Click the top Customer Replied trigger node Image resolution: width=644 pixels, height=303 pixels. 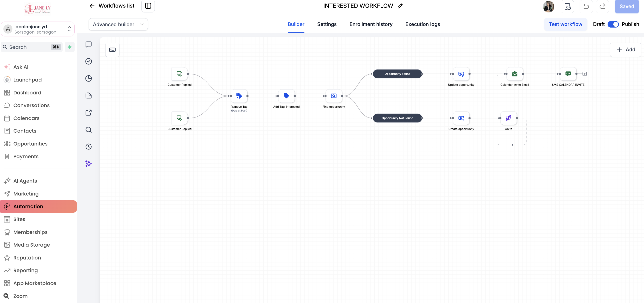(179, 74)
